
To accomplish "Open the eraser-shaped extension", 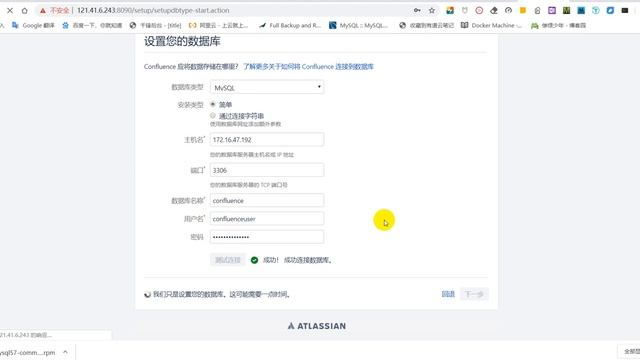I will pos(494,11).
